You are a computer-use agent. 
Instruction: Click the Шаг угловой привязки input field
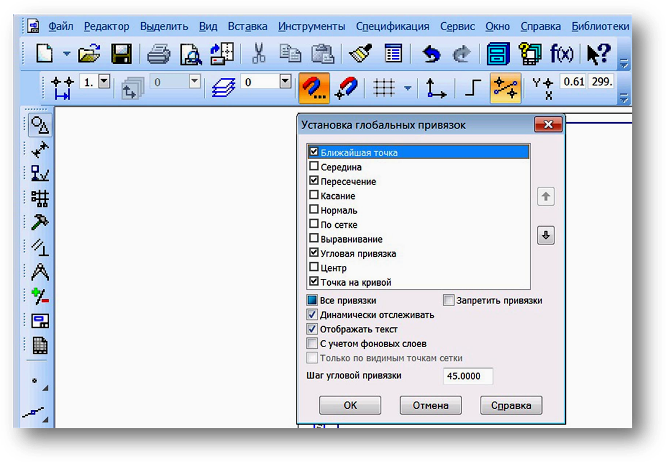467,376
